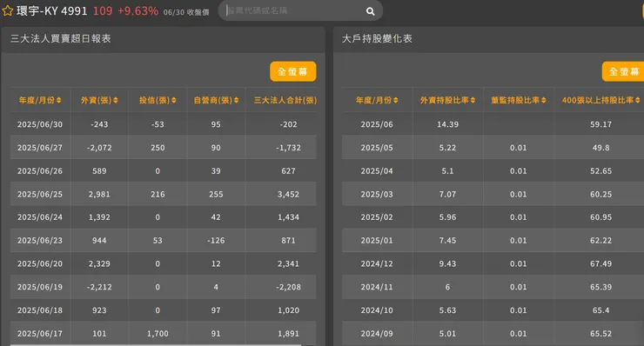Select the 2025/06/27 date cell
The width and height of the screenshot is (644, 346).
40,147
